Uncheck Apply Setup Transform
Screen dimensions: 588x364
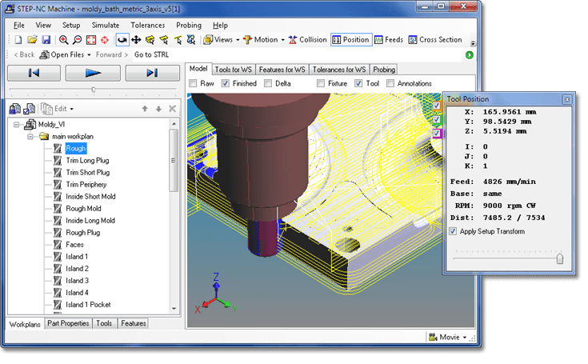[453, 231]
